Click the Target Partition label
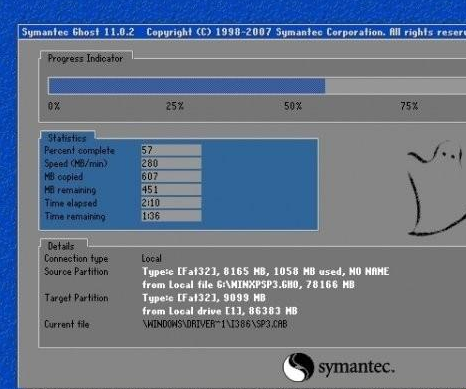Viewport: 466px width, 389px height. [76, 298]
